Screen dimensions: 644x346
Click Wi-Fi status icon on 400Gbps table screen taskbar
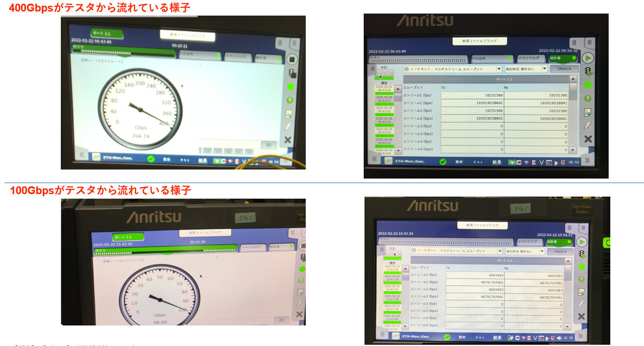pos(526,163)
